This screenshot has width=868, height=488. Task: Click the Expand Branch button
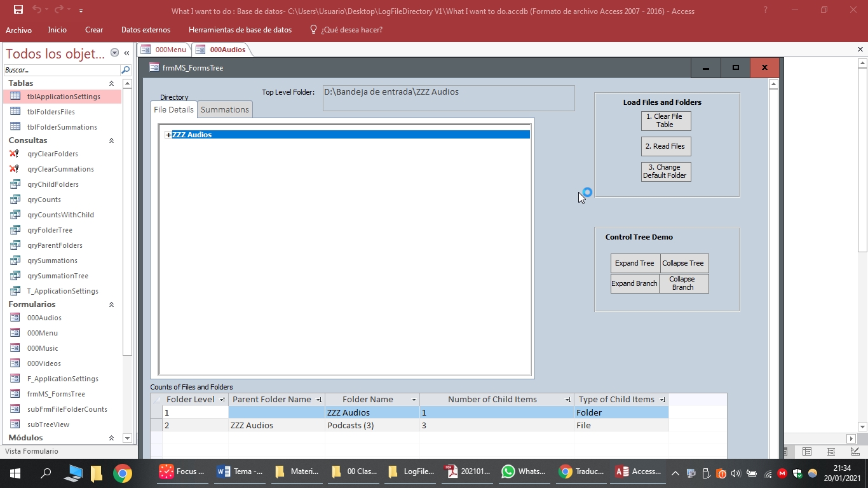pyautogui.click(x=635, y=283)
